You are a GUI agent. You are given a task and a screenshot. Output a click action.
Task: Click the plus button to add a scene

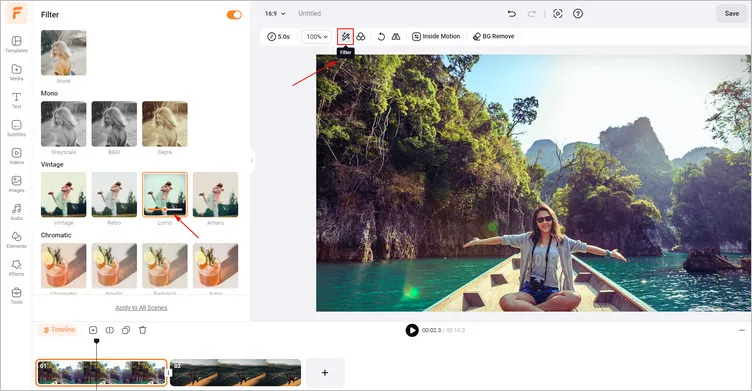point(325,373)
